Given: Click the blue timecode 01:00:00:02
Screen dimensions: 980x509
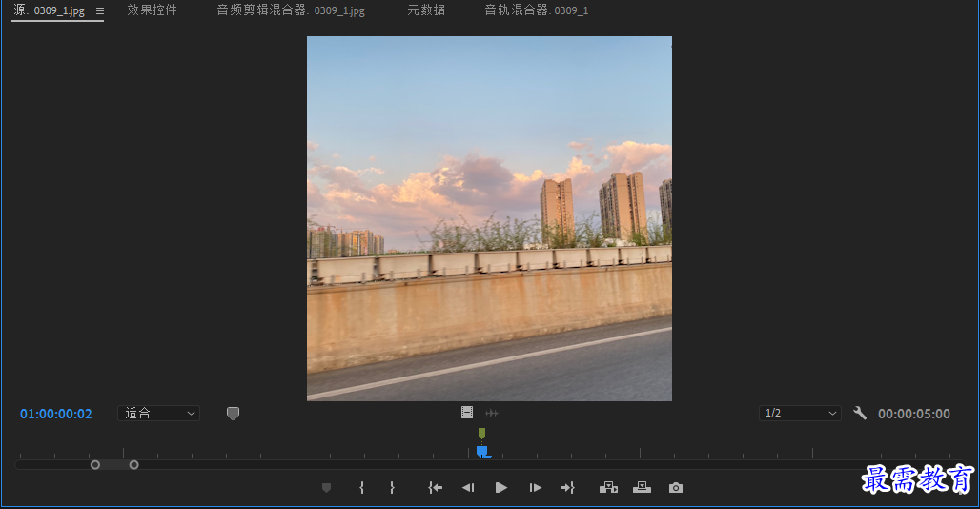Looking at the screenshot, I should pyautogui.click(x=55, y=414).
